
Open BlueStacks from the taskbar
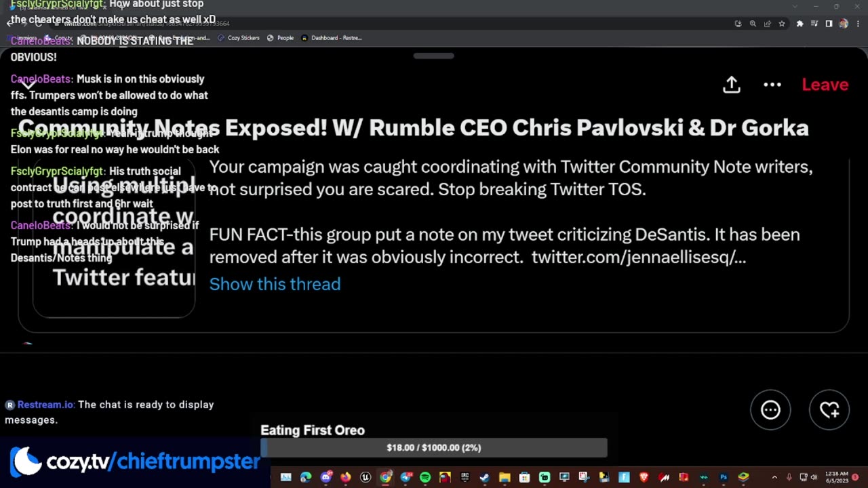[743, 477]
